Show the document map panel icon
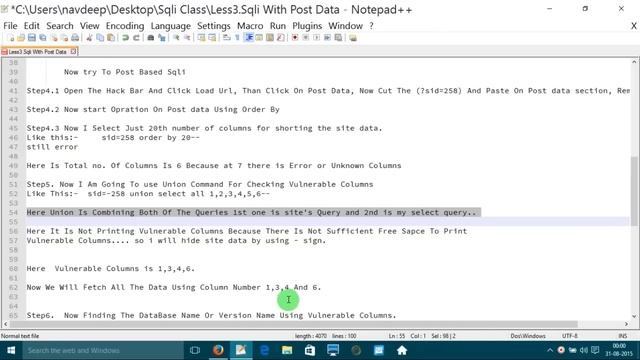The image size is (640, 360). pos(270,38)
